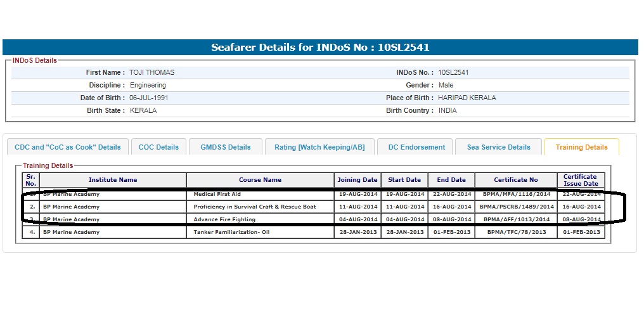Click the Certificate Issue Date column header
644x322 pixels.
click(581, 180)
